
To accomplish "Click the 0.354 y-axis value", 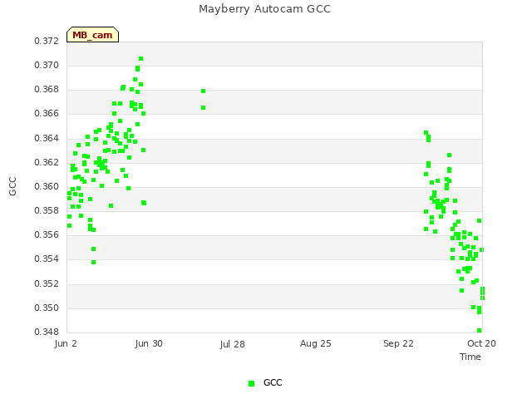I will pos(47,259).
